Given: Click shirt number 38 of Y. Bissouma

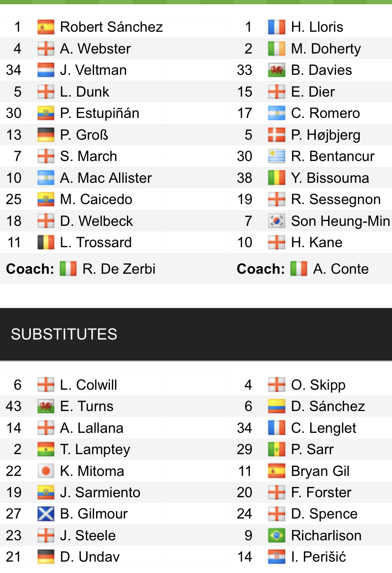Looking at the screenshot, I should [x=245, y=178].
